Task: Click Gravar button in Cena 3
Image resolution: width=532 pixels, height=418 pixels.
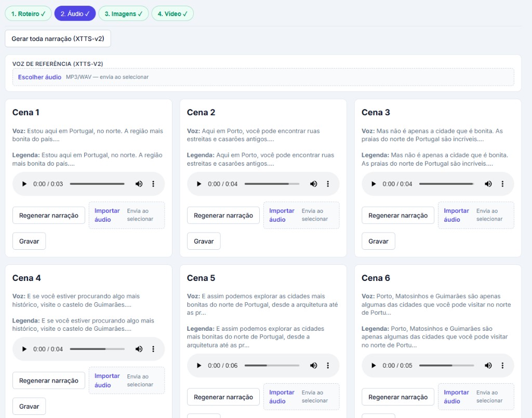Action: tap(378, 241)
